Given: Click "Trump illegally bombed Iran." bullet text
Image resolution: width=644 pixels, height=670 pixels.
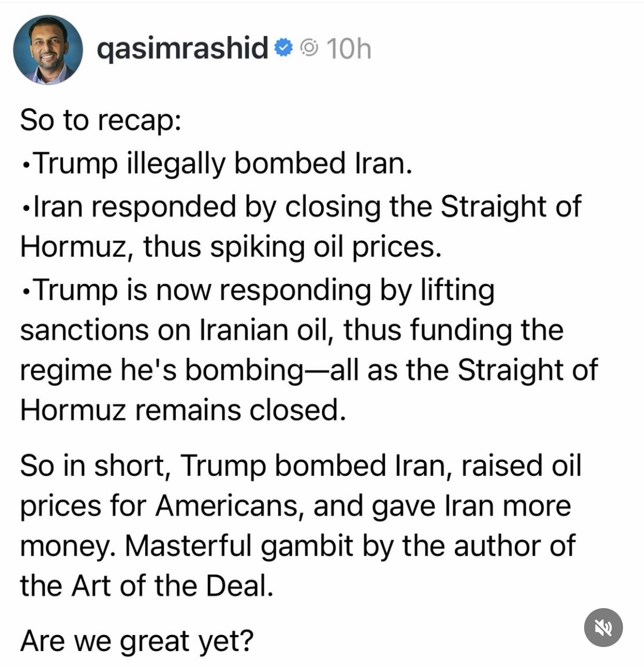Looking at the screenshot, I should (x=223, y=163).
